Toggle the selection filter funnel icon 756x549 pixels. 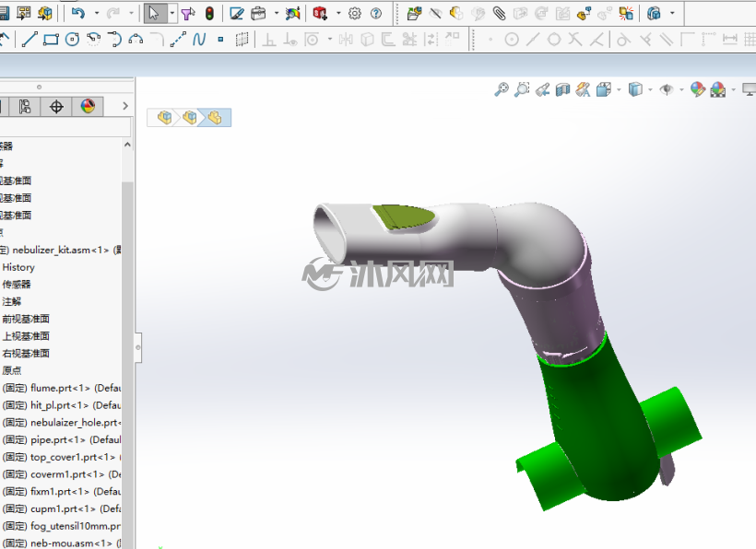pos(188,14)
